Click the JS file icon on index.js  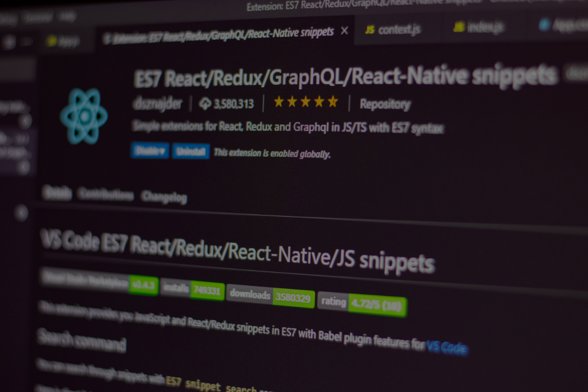pos(459,27)
